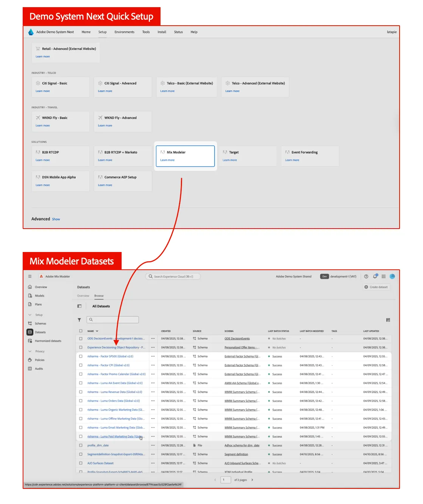The image size is (423, 504).
Task: Open the help question mark icon
Action: point(366,277)
